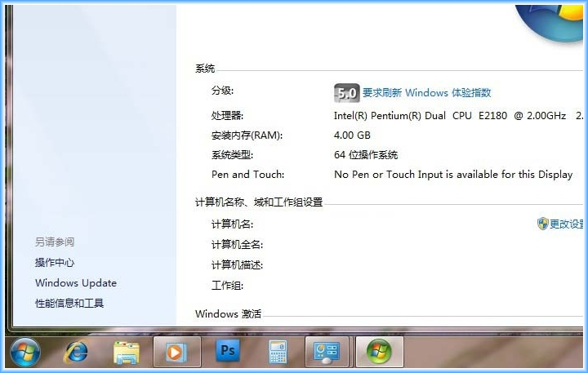The image size is (588, 373).
Task: Launch Internet Explorer from the taskbar
Action: point(76,353)
